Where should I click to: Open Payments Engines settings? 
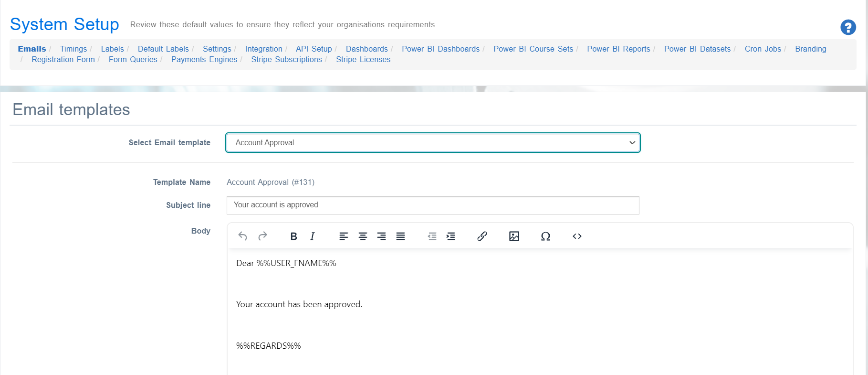[x=204, y=59]
